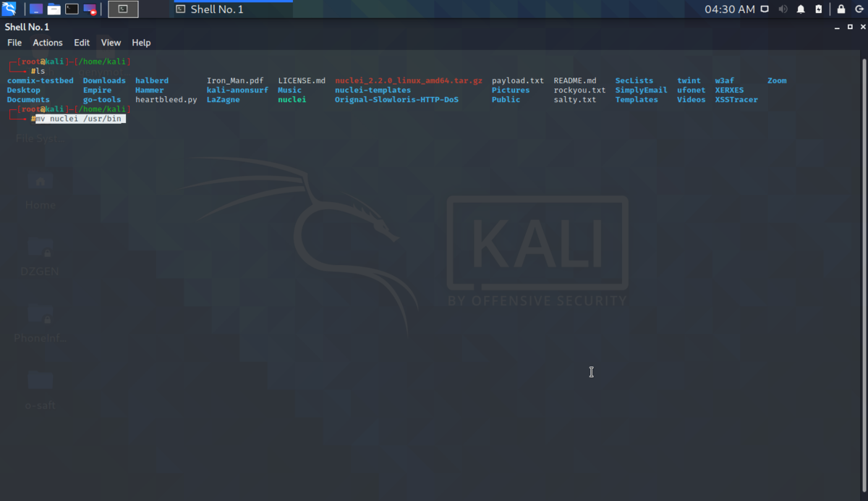Click the show desktop panel icon
868x501 pixels.
click(x=35, y=9)
